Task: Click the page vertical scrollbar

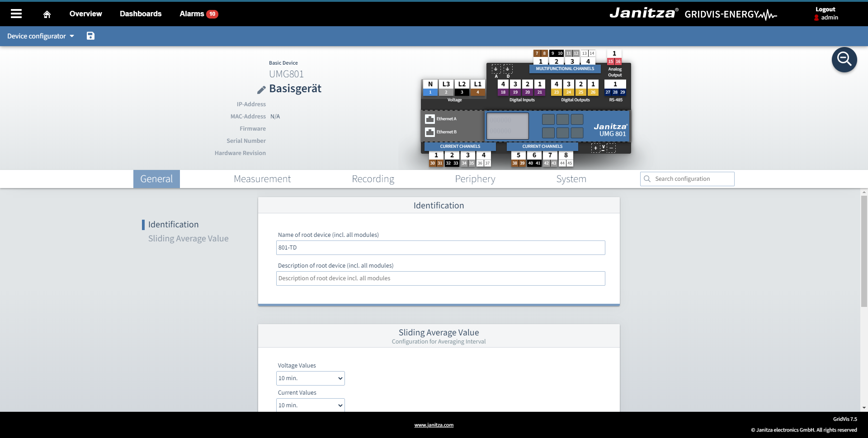Action: 864,251
